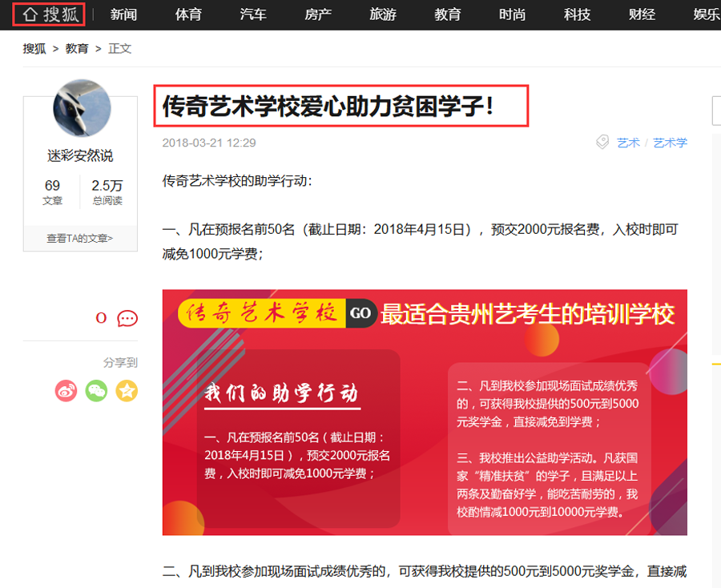The width and height of the screenshot is (721, 588).
Task: Open author avatar of 迷彩安然说
Action: coord(82,108)
